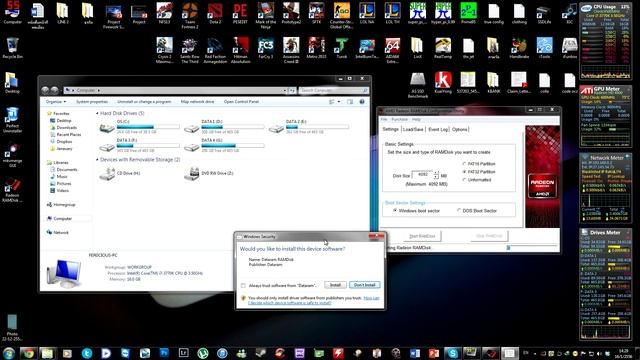Image resolution: width=640 pixels, height=360 pixels.
Task: Open the iTools desktop shortcut
Action: [544, 48]
